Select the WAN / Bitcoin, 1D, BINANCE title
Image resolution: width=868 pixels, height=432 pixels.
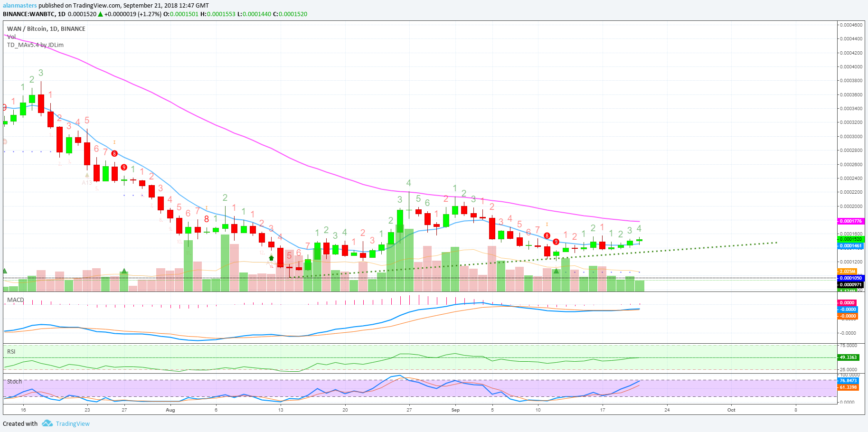point(46,28)
